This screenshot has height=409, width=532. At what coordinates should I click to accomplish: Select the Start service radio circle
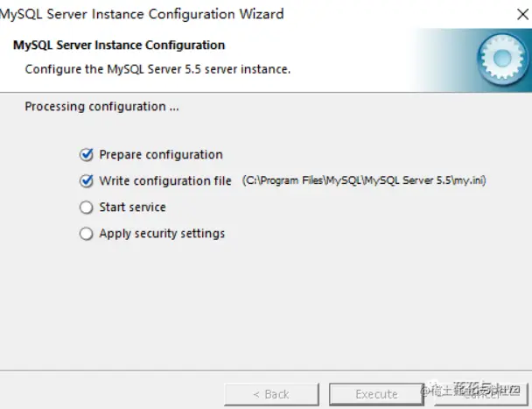coord(86,208)
